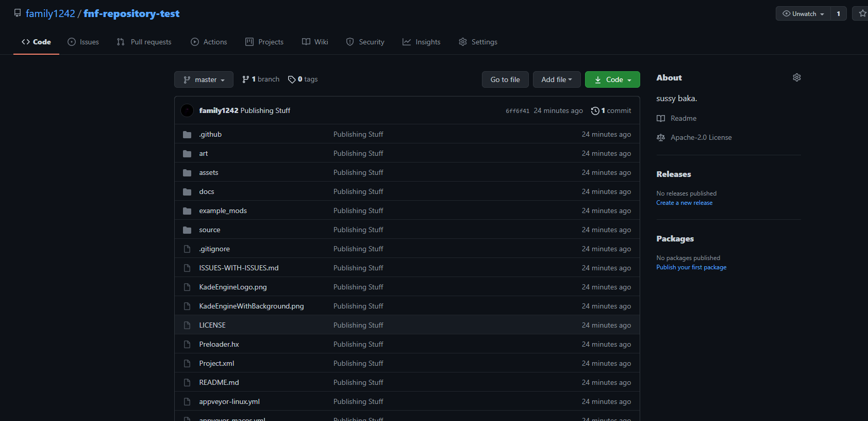The width and height of the screenshot is (868, 421).
Task: Click the family1242 commit author avatar
Action: 187,110
